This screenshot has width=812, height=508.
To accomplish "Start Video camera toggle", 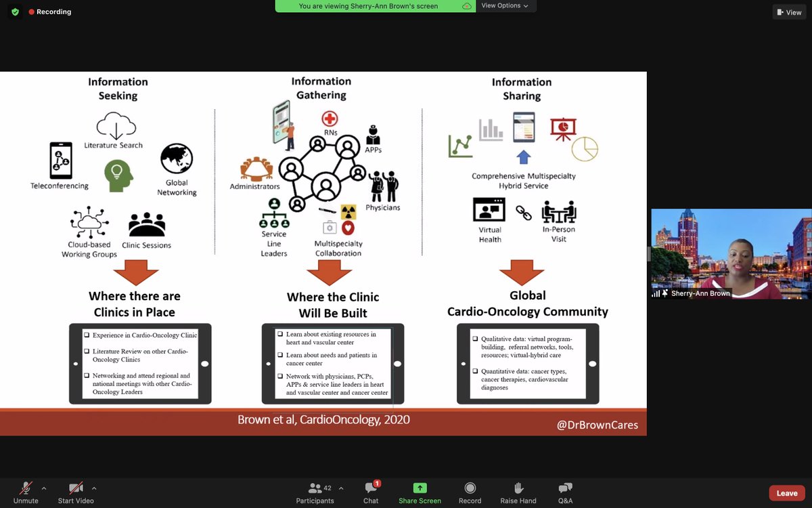I will (x=76, y=492).
